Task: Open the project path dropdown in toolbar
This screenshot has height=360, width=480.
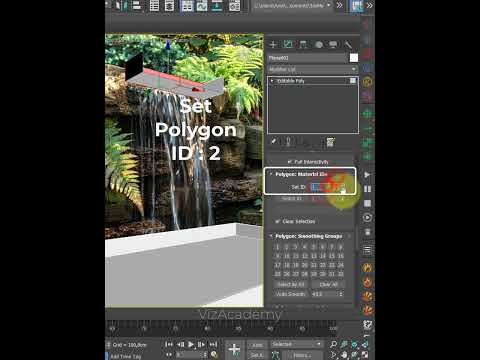Action: click(292, 5)
